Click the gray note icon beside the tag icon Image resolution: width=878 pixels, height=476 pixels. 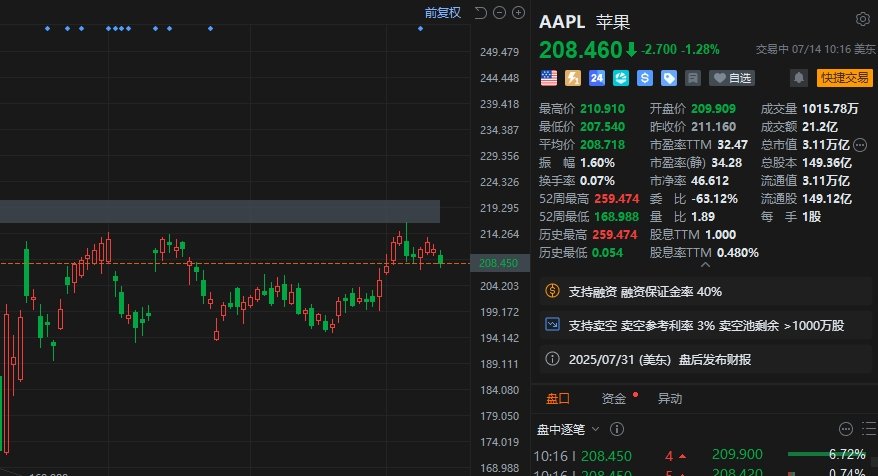tap(693, 78)
